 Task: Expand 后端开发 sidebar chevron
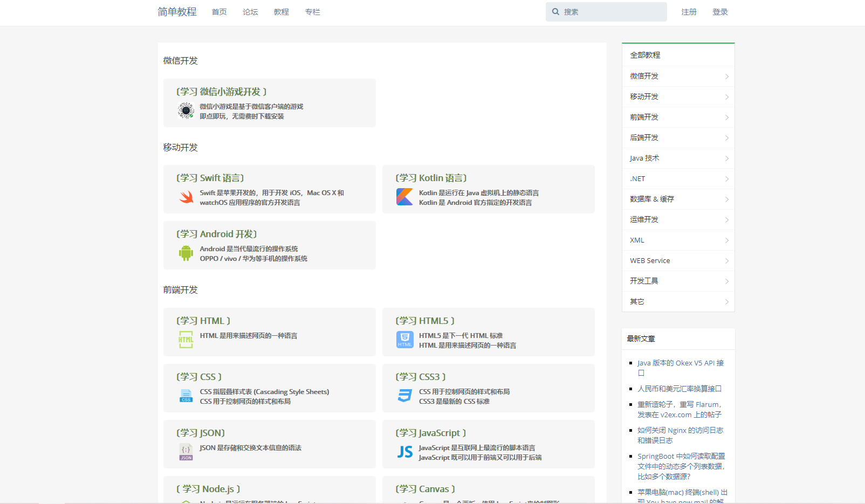click(x=727, y=138)
